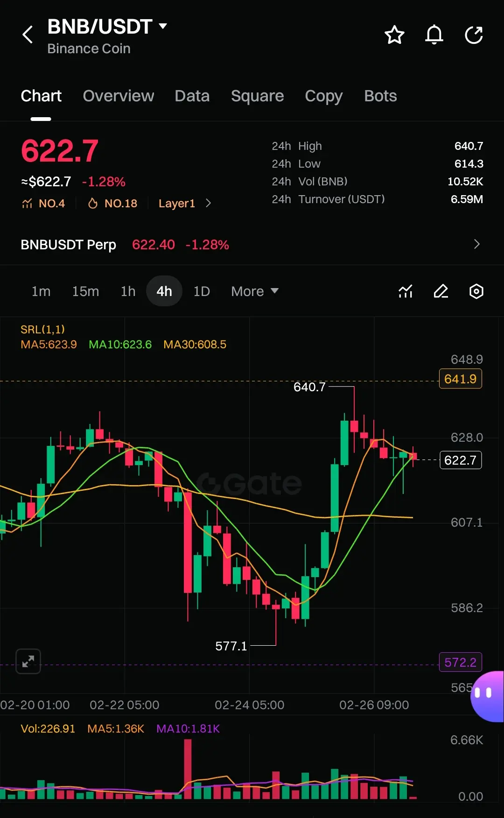Tap the 640.7 chart high annotation
This screenshot has width=504, height=818.
[309, 387]
